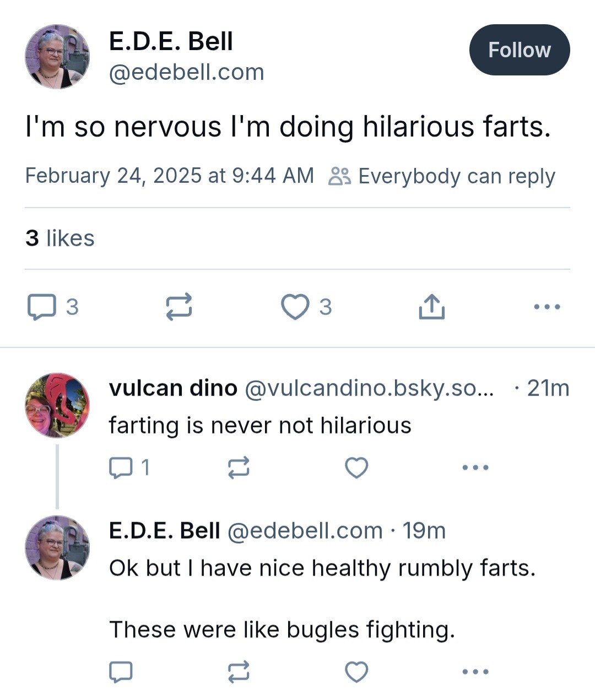Open more options on vulcan dino's reply
This screenshot has width=595, height=700.
[x=475, y=468]
